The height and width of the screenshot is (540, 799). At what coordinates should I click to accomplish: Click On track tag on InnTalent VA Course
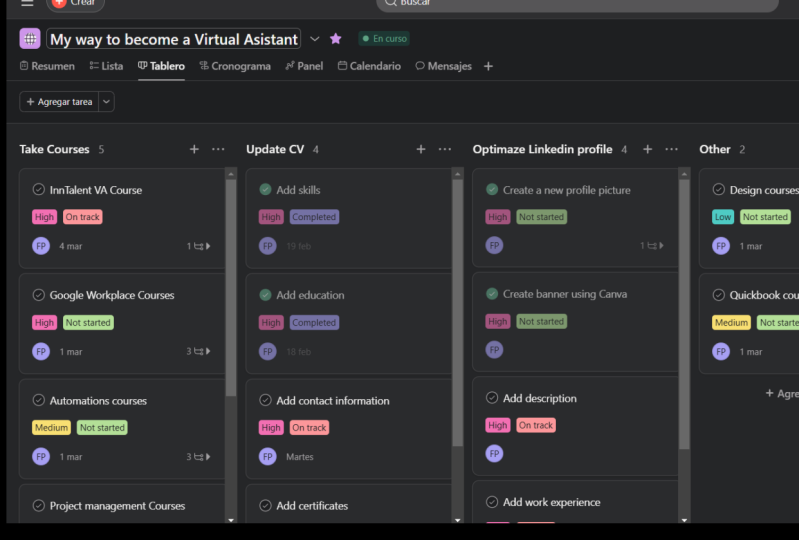[83, 217]
